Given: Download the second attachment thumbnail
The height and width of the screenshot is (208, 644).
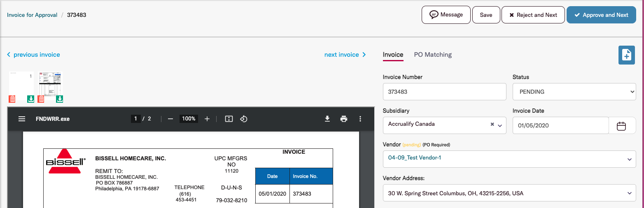Looking at the screenshot, I should click(60, 99).
